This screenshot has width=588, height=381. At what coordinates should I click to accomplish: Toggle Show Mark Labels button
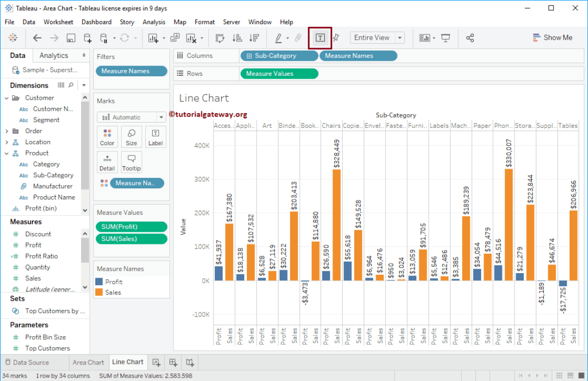pos(320,38)
